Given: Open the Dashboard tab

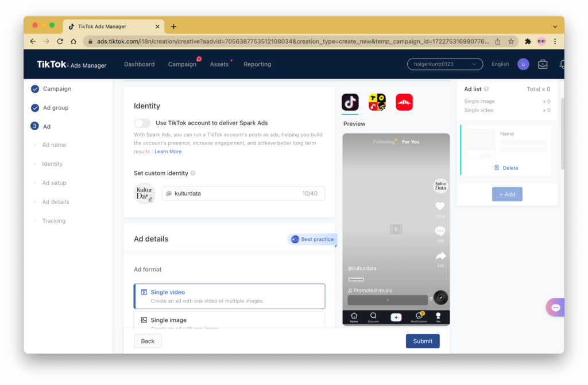Looking at the screenshot, I should [x=140, y=64].
